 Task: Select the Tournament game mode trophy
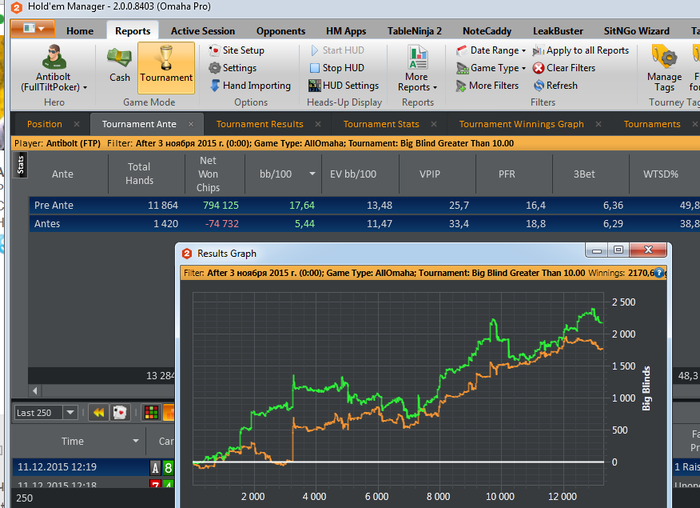[x=166, y=67]
